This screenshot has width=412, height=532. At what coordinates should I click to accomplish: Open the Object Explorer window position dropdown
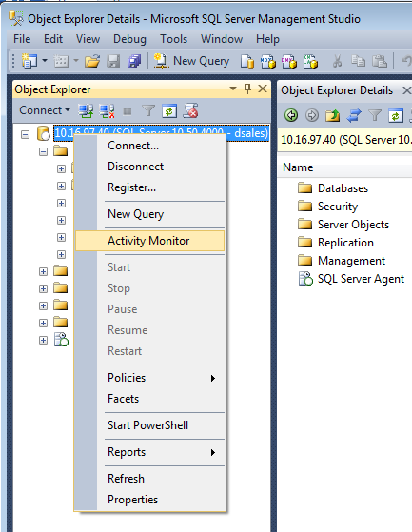(x=232, y=89)
